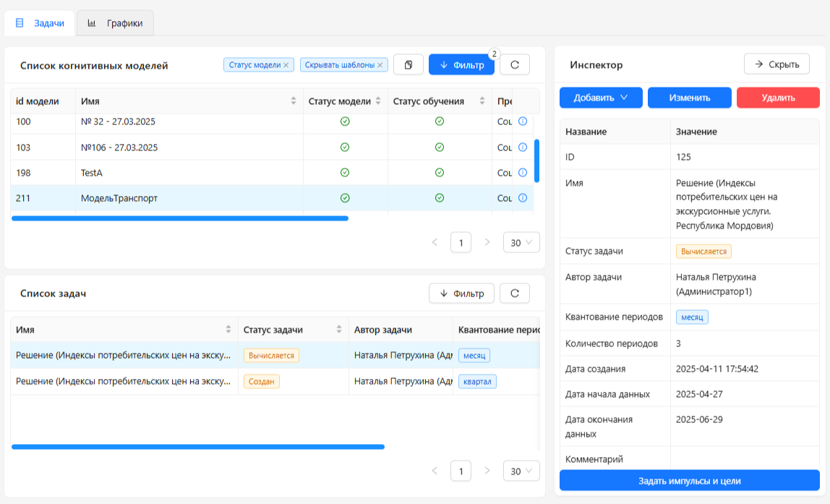Sort tasks by Статус задачи column
830x504 pixels.
tap(339, 330)
